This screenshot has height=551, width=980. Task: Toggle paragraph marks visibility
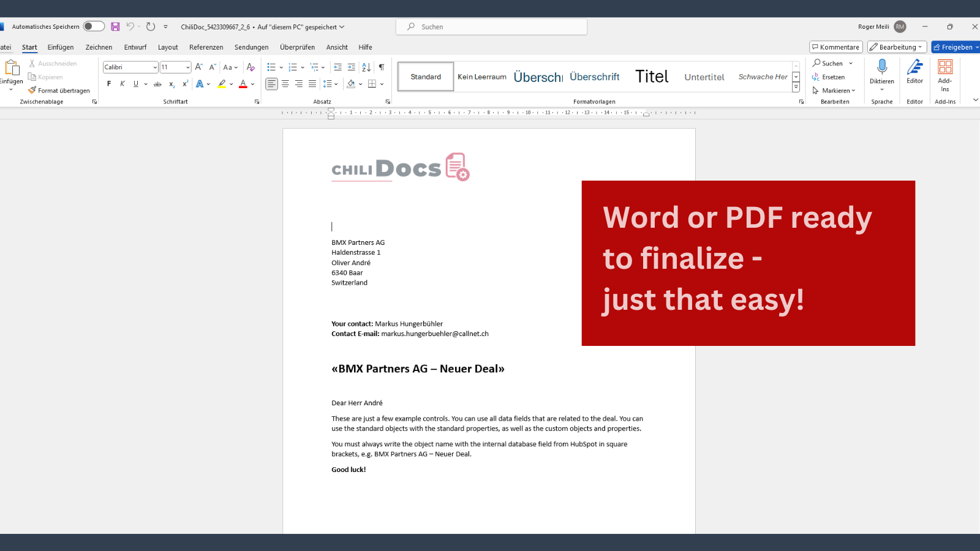click(x=381, y=67)
